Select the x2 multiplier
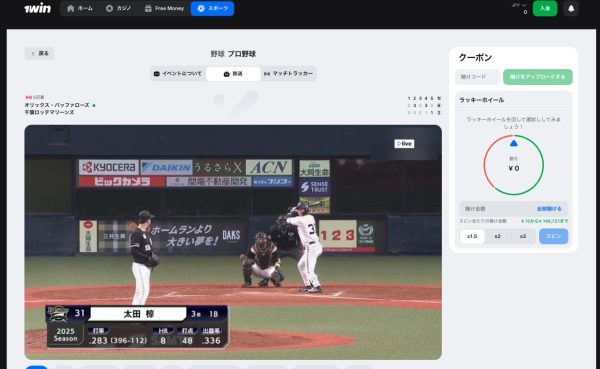600x369 pixels. click(x=497, y=236)
